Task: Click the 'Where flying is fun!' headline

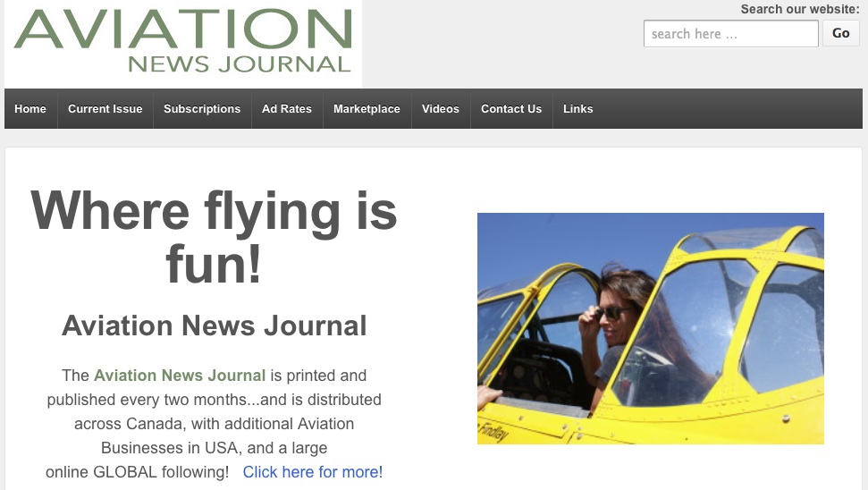Action: [x=214, y=236]
